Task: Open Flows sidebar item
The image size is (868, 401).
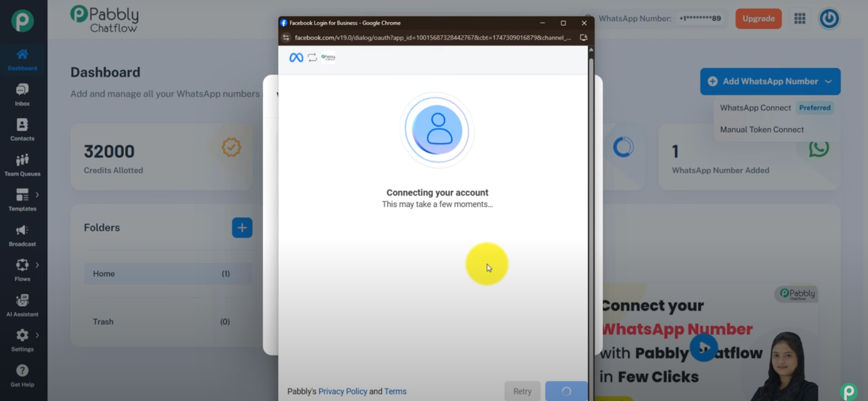Action: [x=22, y=270]
